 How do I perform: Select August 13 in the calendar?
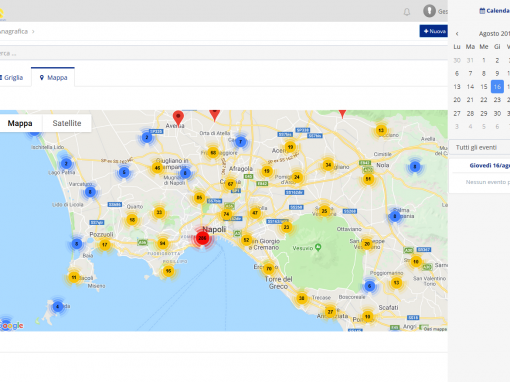[457, 87]
